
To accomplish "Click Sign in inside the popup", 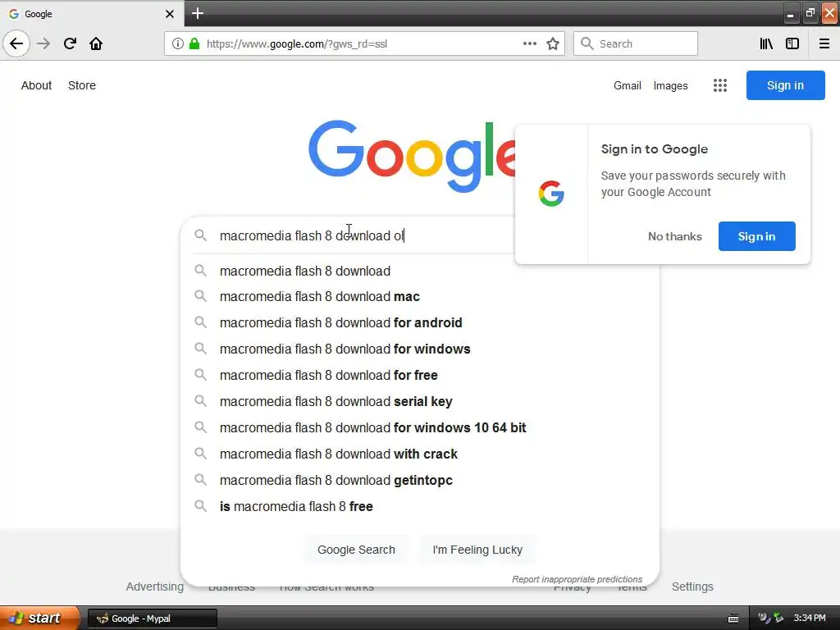I will coord(756,236).
